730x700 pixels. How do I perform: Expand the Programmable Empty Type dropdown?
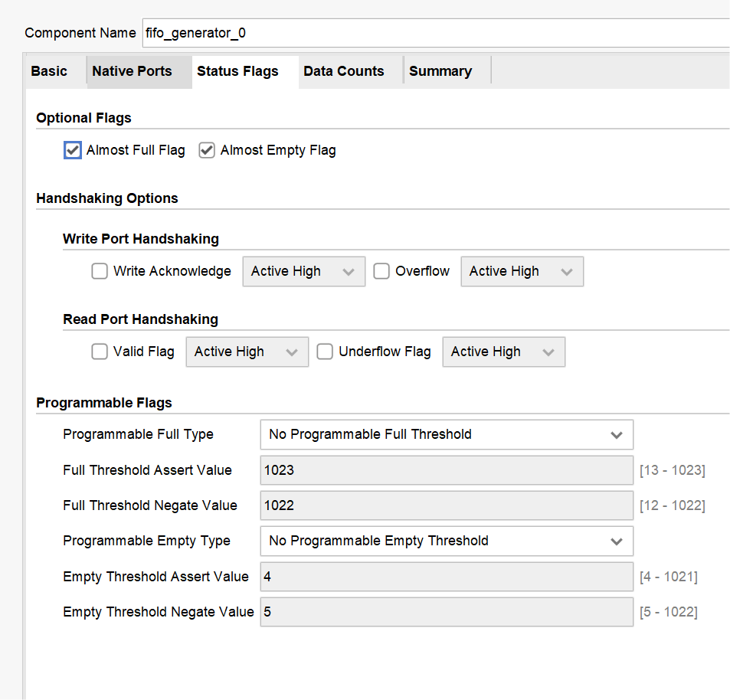447,541
